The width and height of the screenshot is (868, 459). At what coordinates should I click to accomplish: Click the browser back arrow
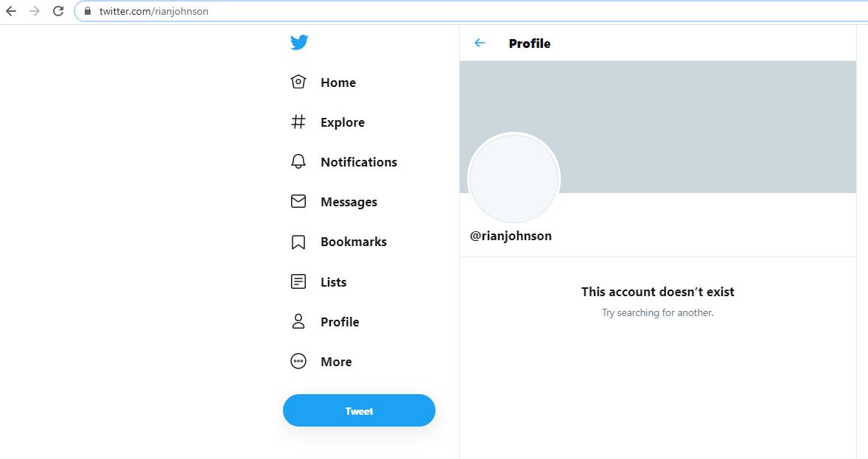pos(11,11)
